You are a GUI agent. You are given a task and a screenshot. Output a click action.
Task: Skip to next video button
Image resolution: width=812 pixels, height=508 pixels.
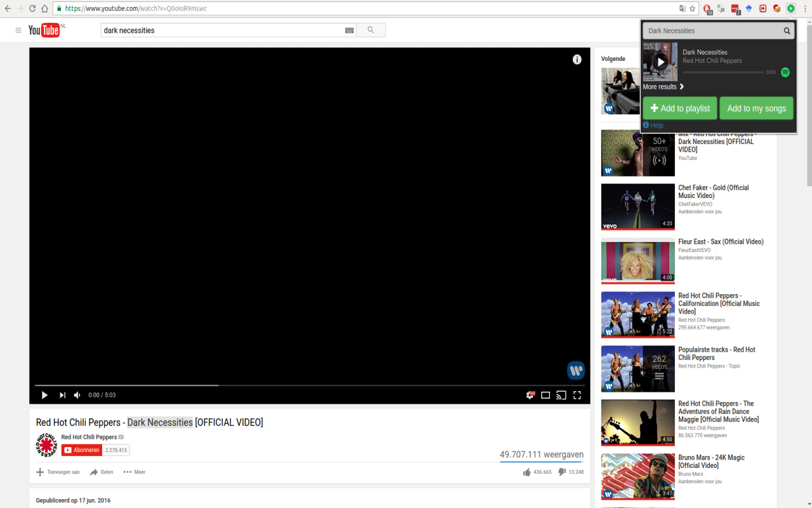(x=62, y=395)
